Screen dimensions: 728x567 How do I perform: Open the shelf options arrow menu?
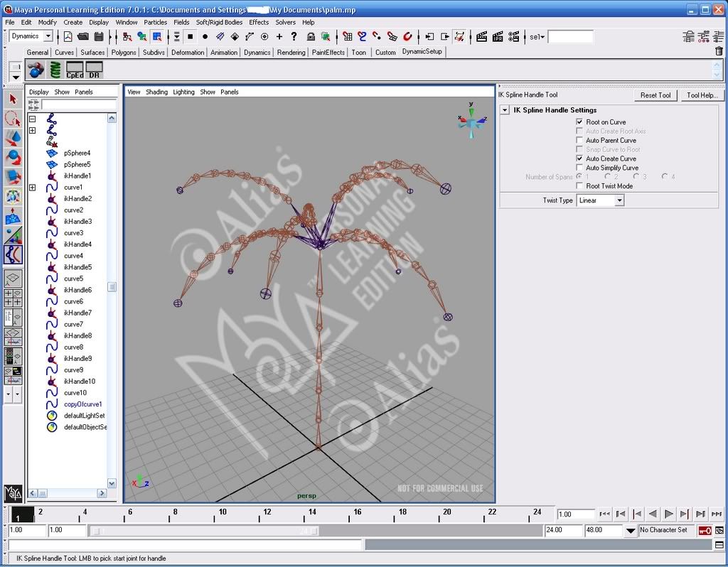(16, 77)
